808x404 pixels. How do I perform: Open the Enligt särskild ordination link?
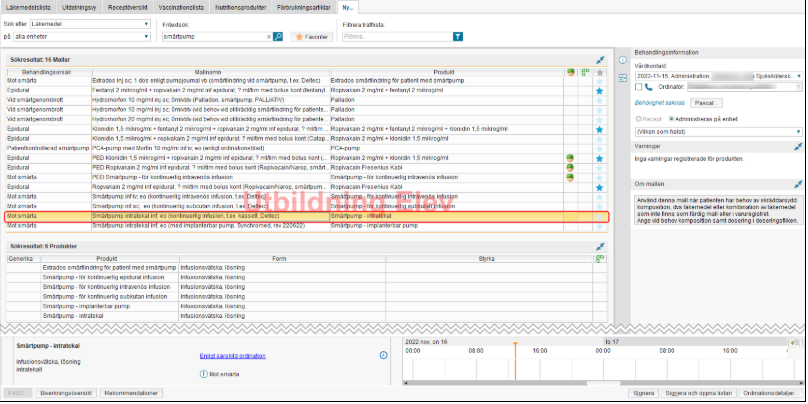coord(232,355)
